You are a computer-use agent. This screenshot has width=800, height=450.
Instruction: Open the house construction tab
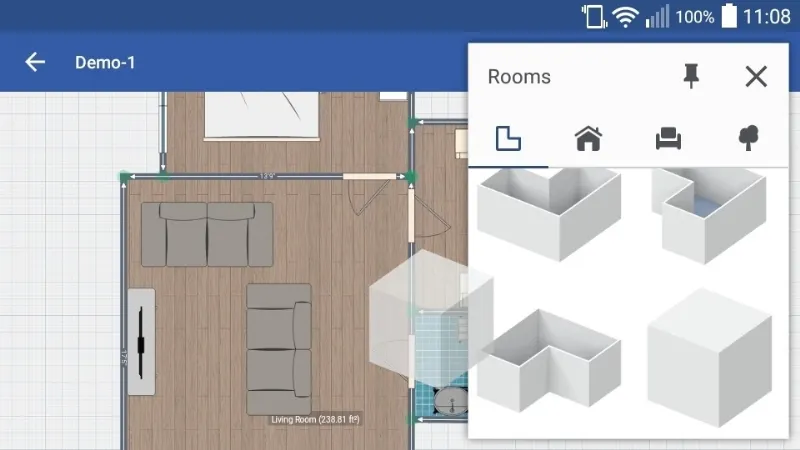click(x=588, y=138)
